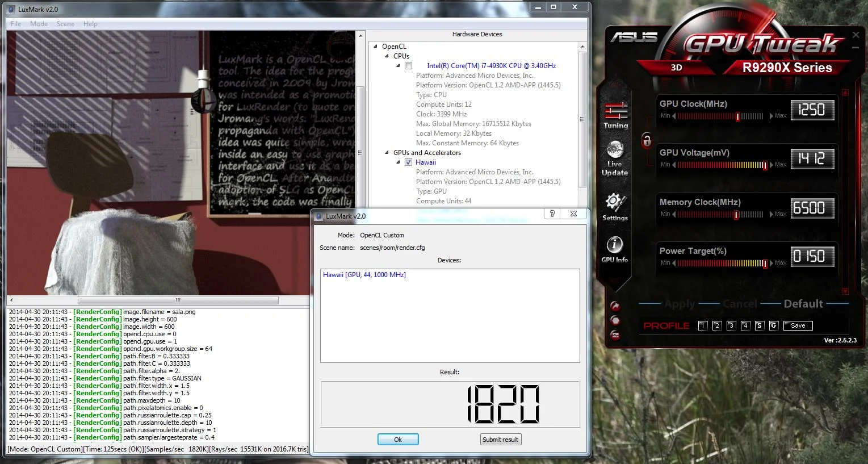868x464 pixels.
Task: Click Ok in the result dialog
Action: [x=398, y=440]
